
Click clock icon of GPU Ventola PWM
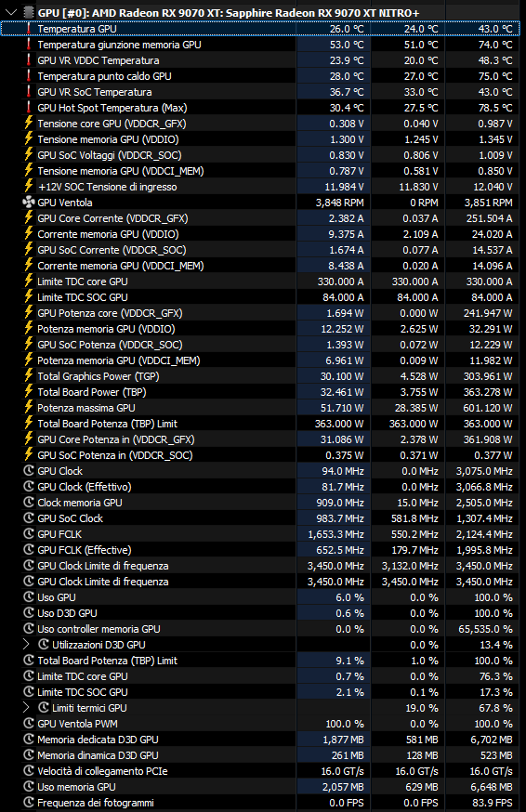pos(29,724)
